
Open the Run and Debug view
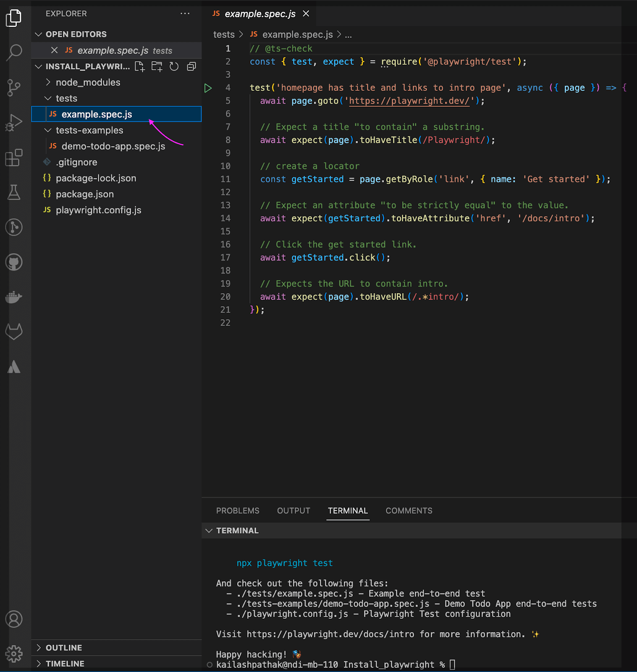pos(14,123)
